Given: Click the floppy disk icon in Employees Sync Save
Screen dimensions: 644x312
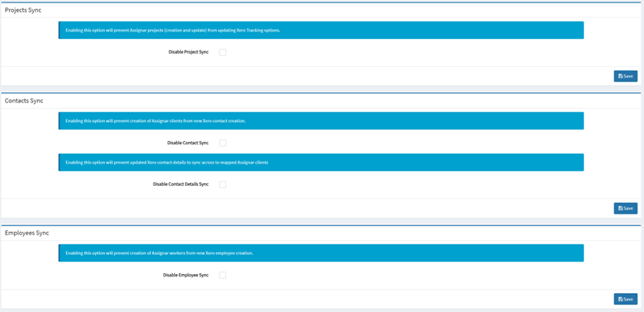Looking at the screenshot, I should pos(621,300).
